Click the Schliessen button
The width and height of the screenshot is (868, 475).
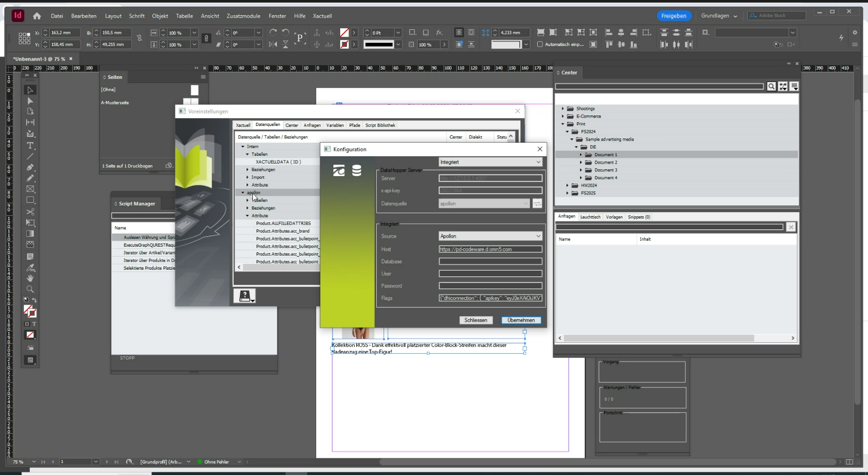(476, 320)
